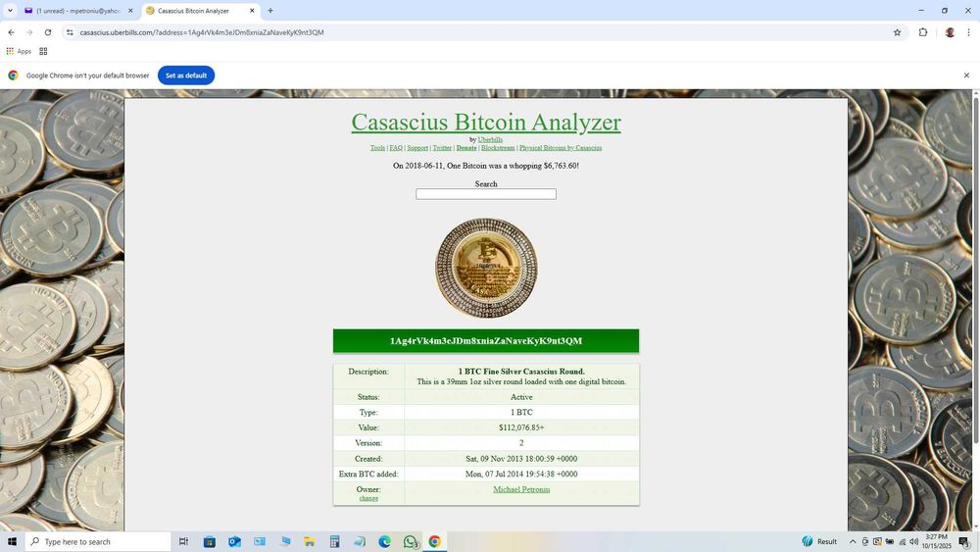Close the Yahoo mail tab
Image resolution: width=980 pixels, height=552 pixels.
(130, 11)
